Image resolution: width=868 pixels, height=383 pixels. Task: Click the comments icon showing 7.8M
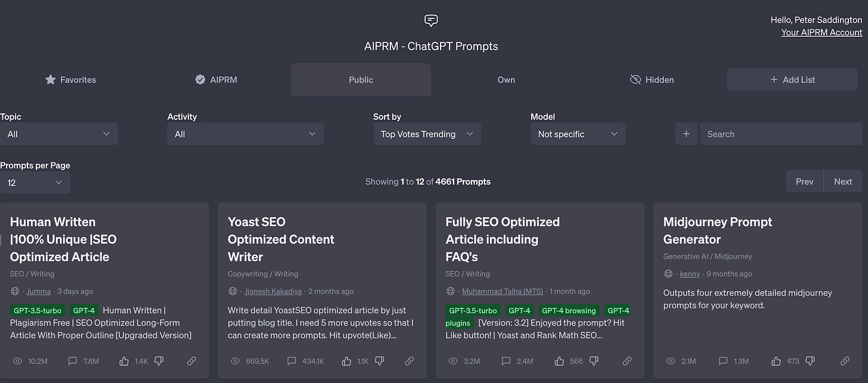[x=73, y=361]
